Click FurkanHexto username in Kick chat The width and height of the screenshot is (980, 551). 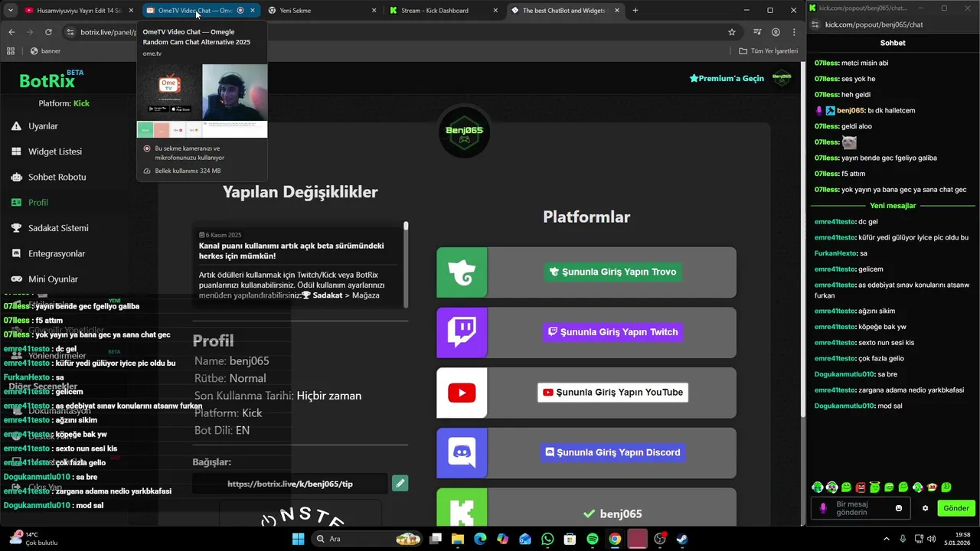click(x=836, y=253)
